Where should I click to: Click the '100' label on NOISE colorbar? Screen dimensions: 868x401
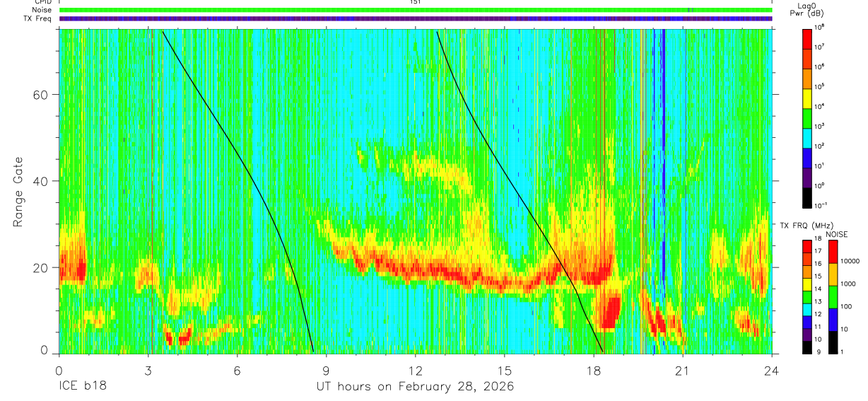pyautogui.click(x=847, y=306)
